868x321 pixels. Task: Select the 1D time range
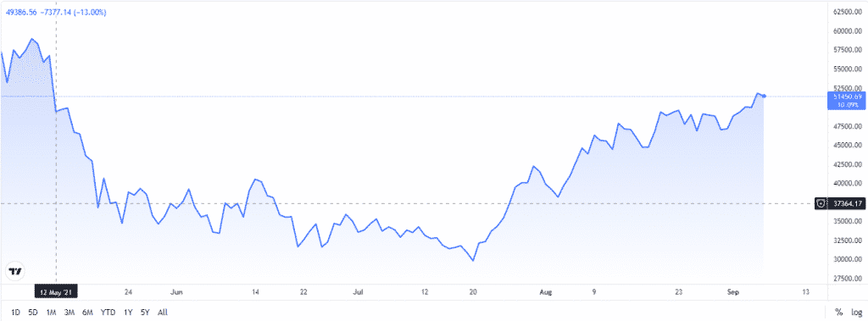[x=15, y=313]
